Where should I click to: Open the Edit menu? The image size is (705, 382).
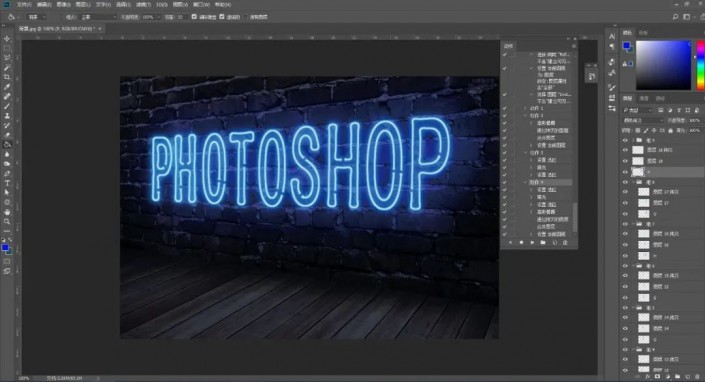pos(44,4)
